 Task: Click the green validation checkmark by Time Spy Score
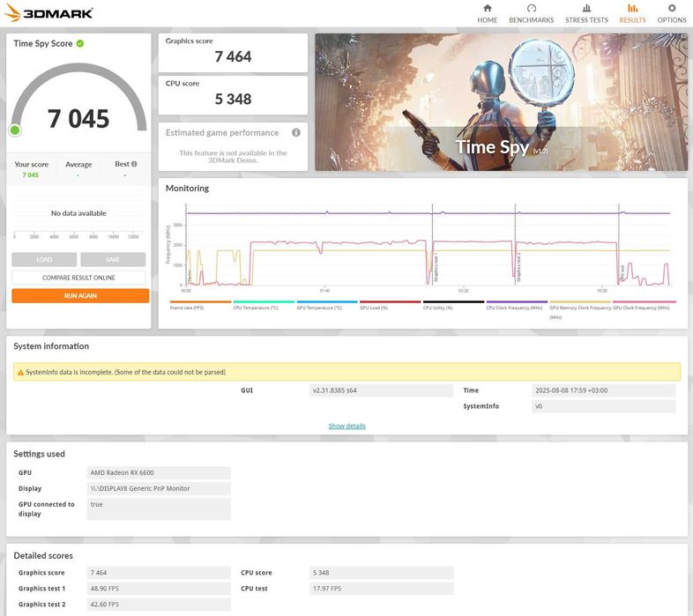[80, 43]
